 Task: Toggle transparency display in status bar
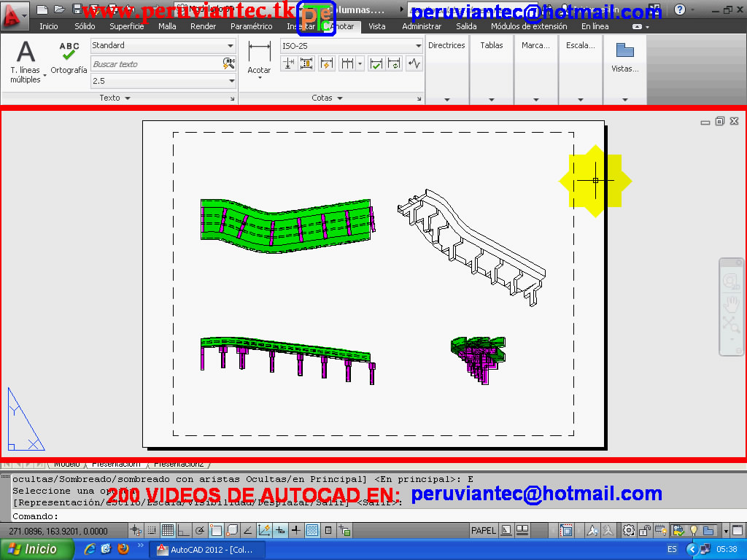pyautogui.click(x=312, y=530)
